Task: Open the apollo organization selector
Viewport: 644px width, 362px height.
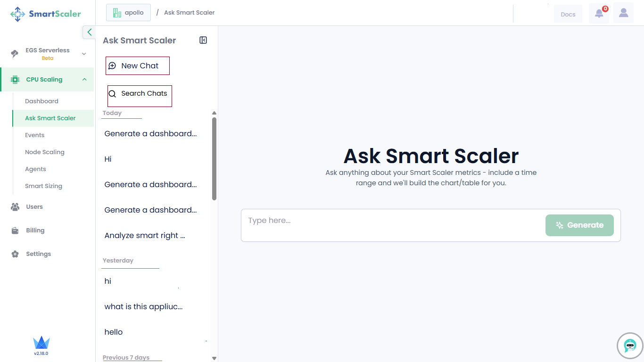Action: (x=128, y=13)
